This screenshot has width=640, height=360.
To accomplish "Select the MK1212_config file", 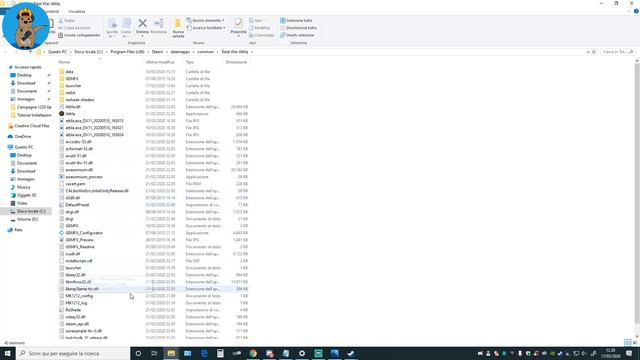I will tap(76, 296).
